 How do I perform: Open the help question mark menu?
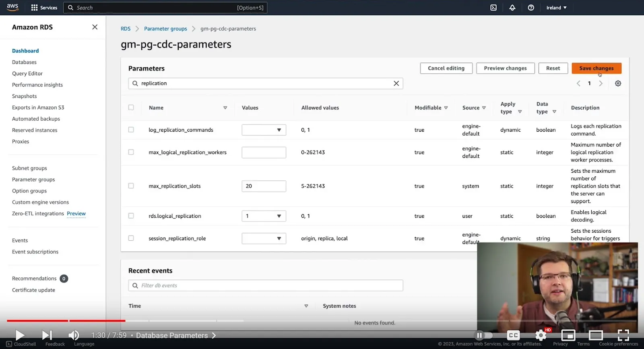[531, 8]
